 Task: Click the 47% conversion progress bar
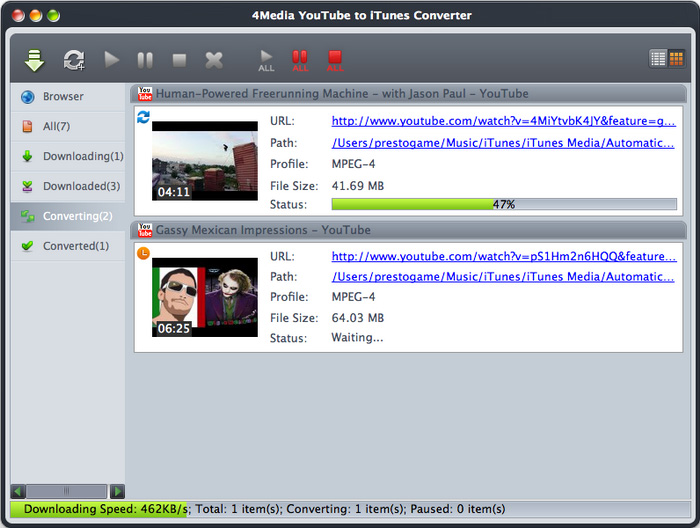tap(504, 205)
